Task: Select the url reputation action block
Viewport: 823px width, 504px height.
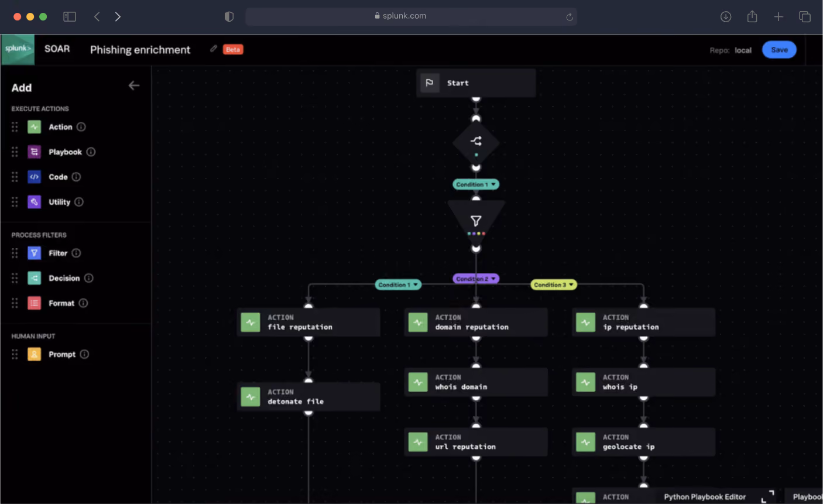Action: point(476,442)
